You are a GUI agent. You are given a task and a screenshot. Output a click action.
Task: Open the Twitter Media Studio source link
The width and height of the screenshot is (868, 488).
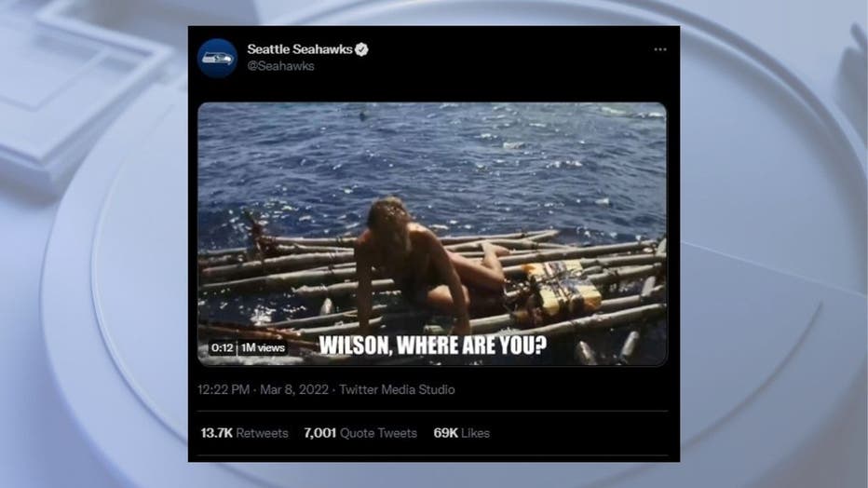tap(397, 389)
